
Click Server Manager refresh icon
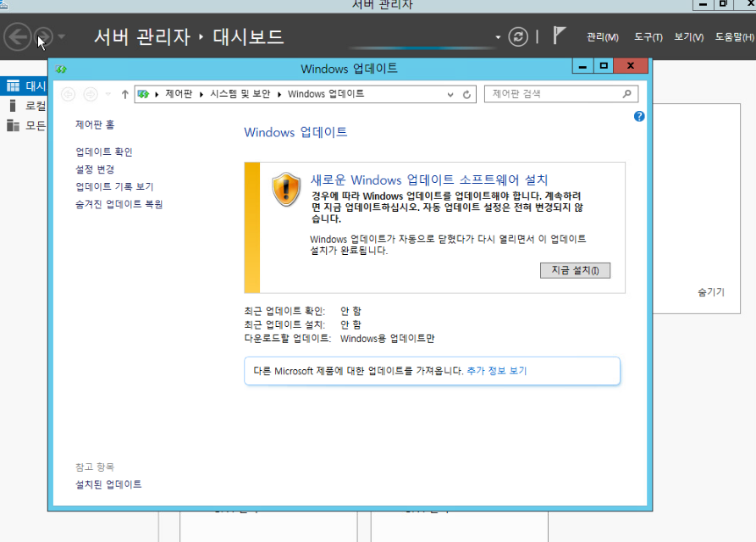coord(518,37)
